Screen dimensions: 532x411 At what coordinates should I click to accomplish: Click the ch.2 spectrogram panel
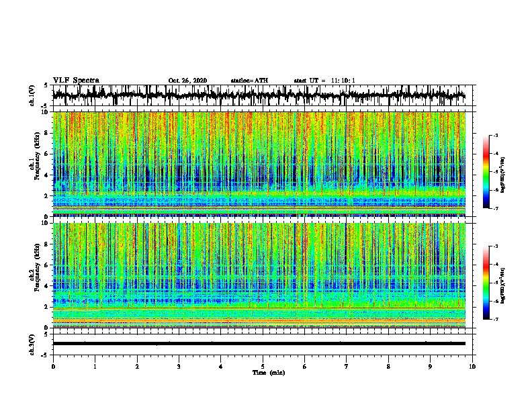259,275
